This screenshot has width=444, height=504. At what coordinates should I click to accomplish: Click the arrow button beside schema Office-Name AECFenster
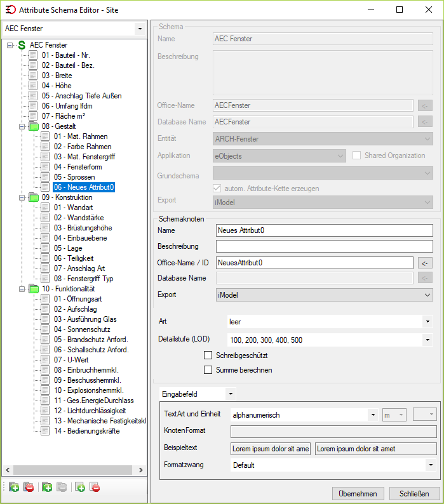(x=425, y=106)
